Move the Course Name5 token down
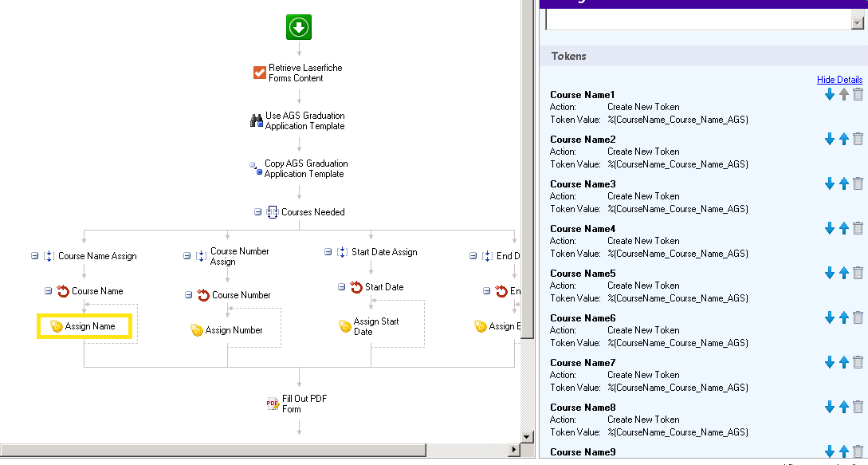Viewport: 868px width, 465px height. (x=829, y=274)
